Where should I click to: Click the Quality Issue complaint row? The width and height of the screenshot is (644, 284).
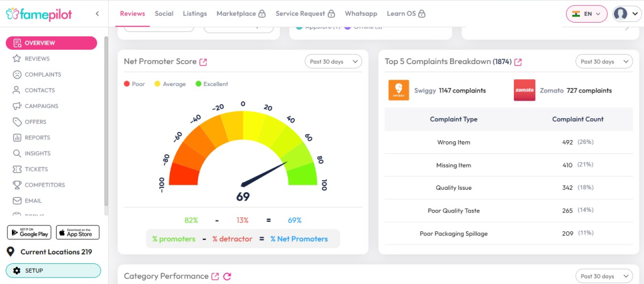509,188
